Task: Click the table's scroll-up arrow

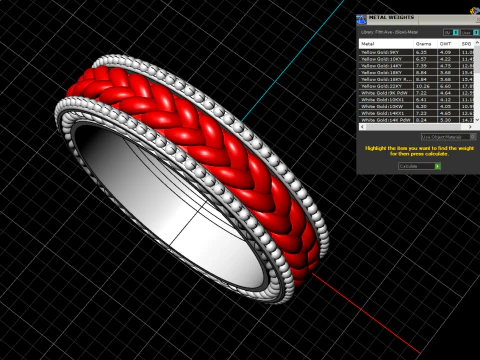Action: [477, 43]
